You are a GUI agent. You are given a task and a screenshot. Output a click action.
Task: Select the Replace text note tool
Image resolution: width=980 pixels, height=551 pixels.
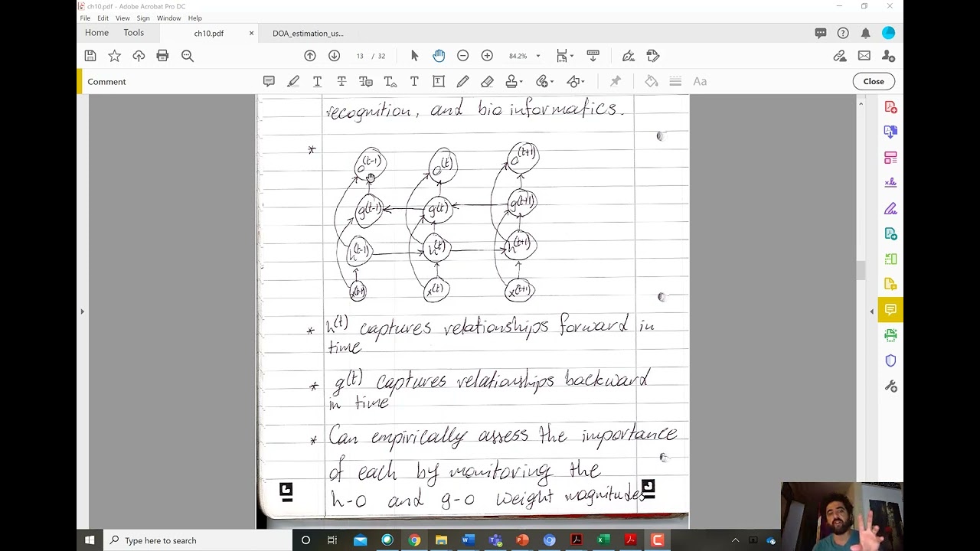tap(366, 81)
